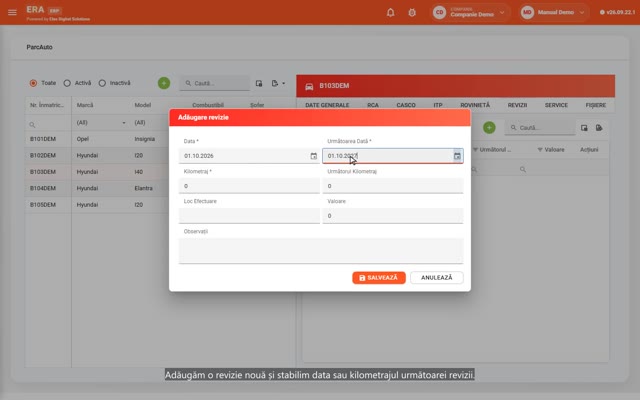Switch to the CASCO tab
Image resolution: width=640 pixels, height=400 pixels.
406,105
